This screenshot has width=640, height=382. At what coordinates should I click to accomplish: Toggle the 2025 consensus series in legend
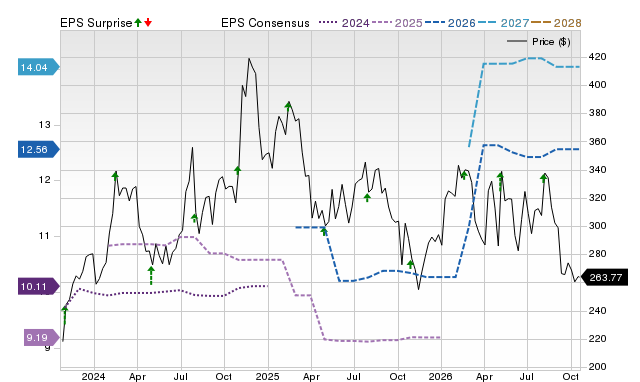[397, 23]
